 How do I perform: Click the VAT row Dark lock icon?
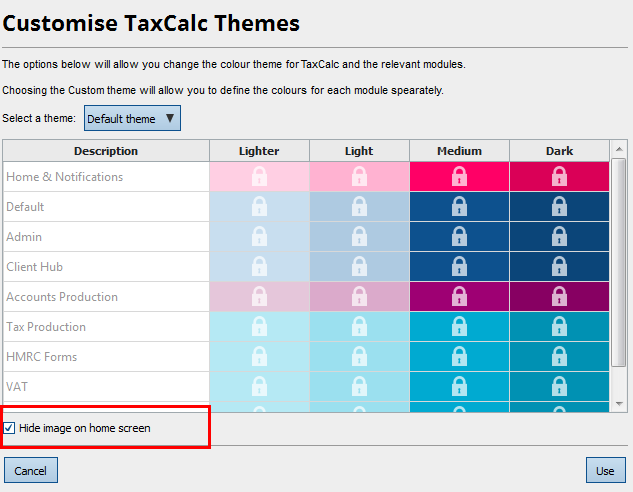(x=560, y=386)
